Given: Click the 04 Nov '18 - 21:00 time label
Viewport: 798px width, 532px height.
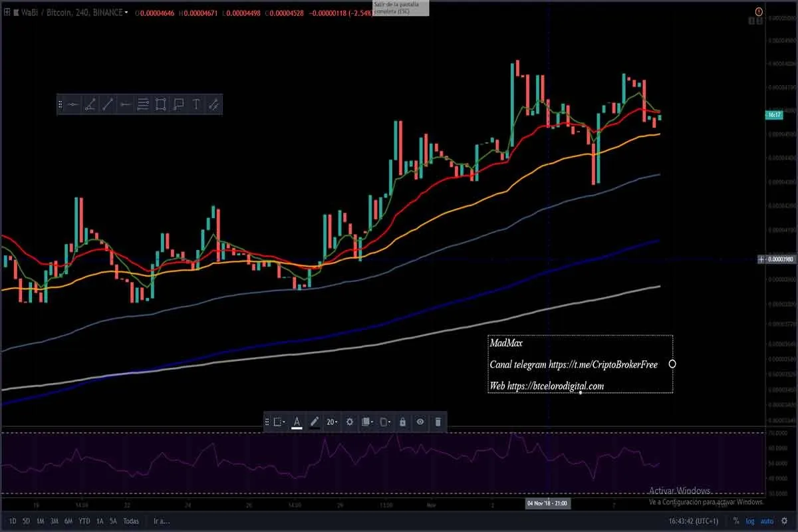Looking at the screenshot, I should click(547, 503).
